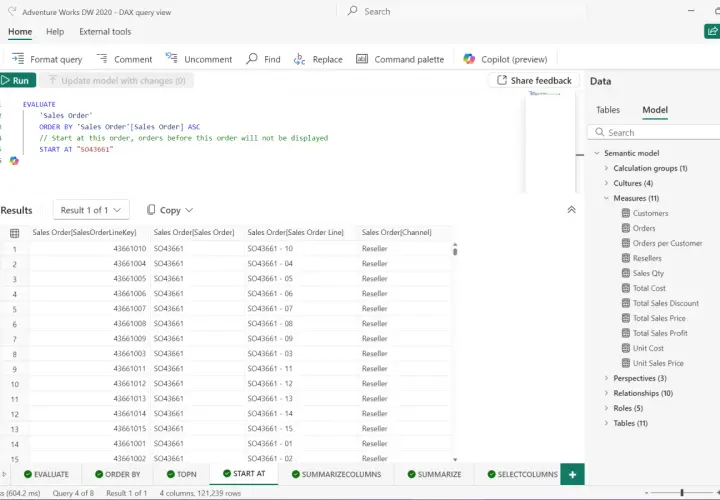Click the Data pane Search field
Image resolution: width=720 pixels, height=500 pixels.
point(654,132)
